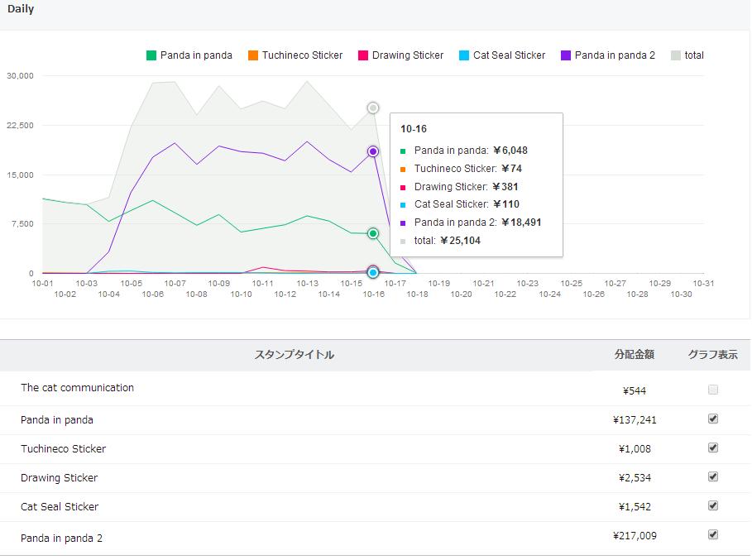
Task: Click the Daily heading tab
Action: point(21,10)
